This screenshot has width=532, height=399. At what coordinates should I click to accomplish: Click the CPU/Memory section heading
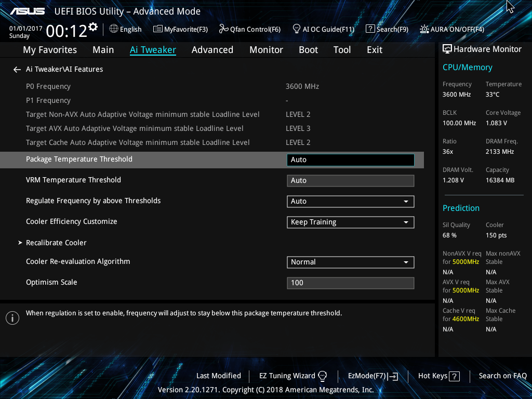468,68
